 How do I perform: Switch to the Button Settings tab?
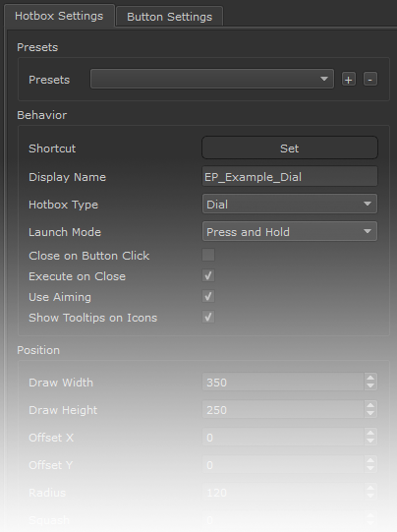(170, 17)
